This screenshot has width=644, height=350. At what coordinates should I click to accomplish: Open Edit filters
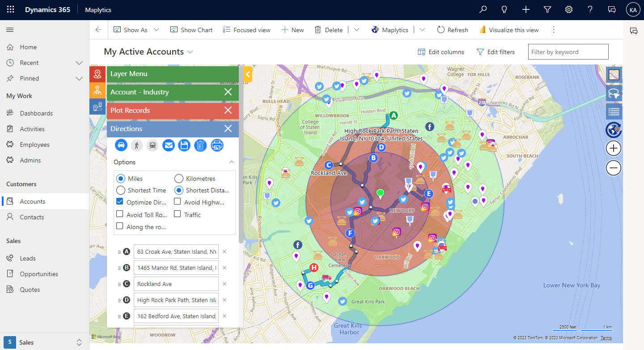click(x=496, y=52)
